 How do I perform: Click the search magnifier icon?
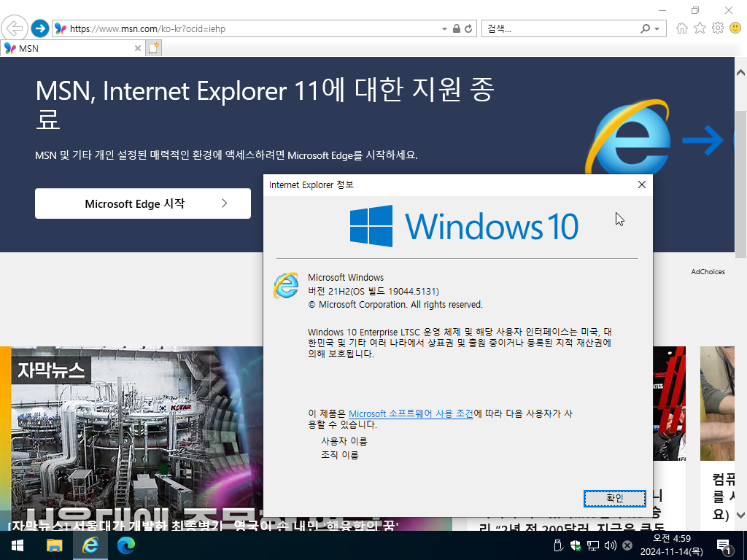(x=645, y=28)
